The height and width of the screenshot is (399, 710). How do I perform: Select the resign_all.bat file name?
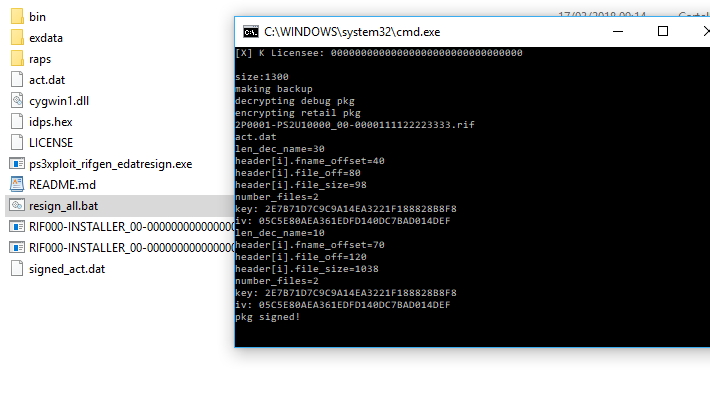(63, 206)
